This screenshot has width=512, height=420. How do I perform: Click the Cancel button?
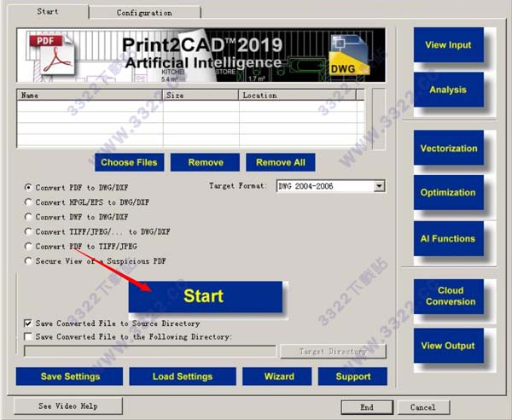click(423, 407)
